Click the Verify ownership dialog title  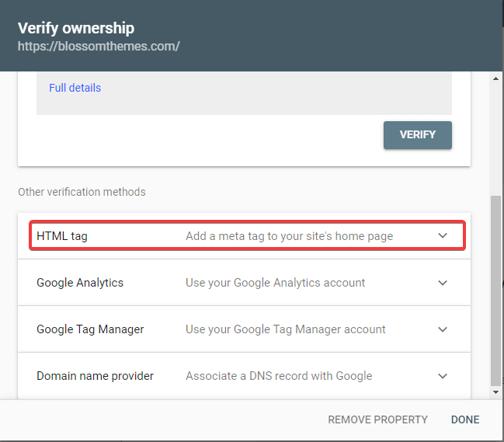point(76,28)
